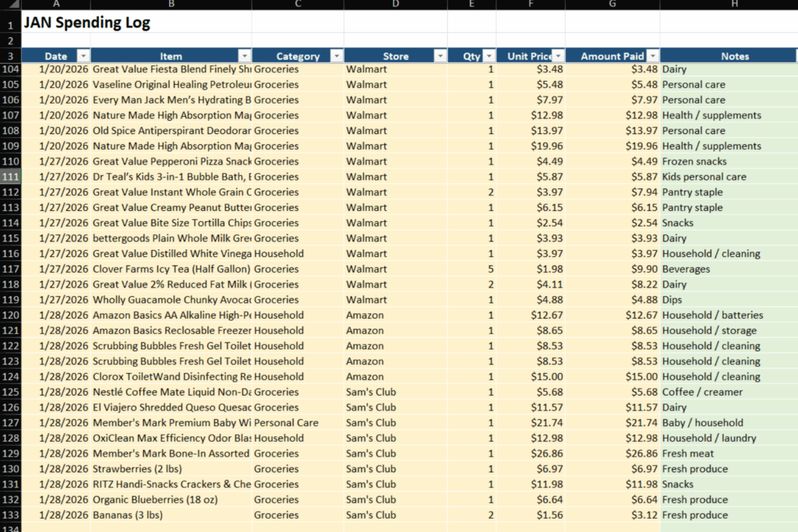
Task: Select row 133 by clicking its row number
Action: pos(12,515)
